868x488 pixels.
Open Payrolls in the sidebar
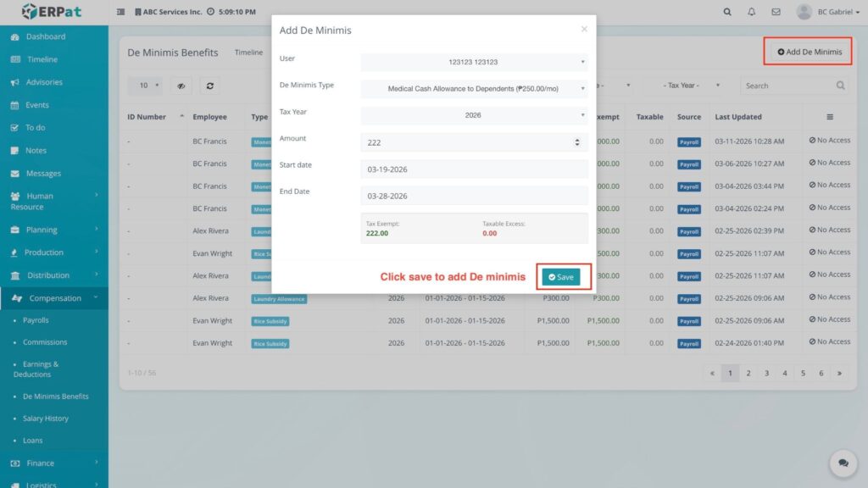pyautogui.click(x=36, y=320)
